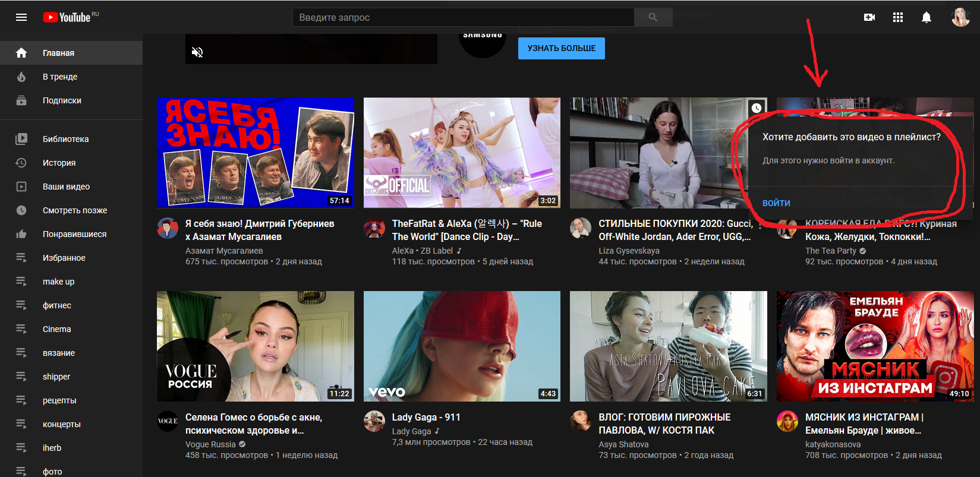Image resolution: width=980 pixels, height=477 pixels.
Task: Open История in sidebar
Action: click(71, 163)
